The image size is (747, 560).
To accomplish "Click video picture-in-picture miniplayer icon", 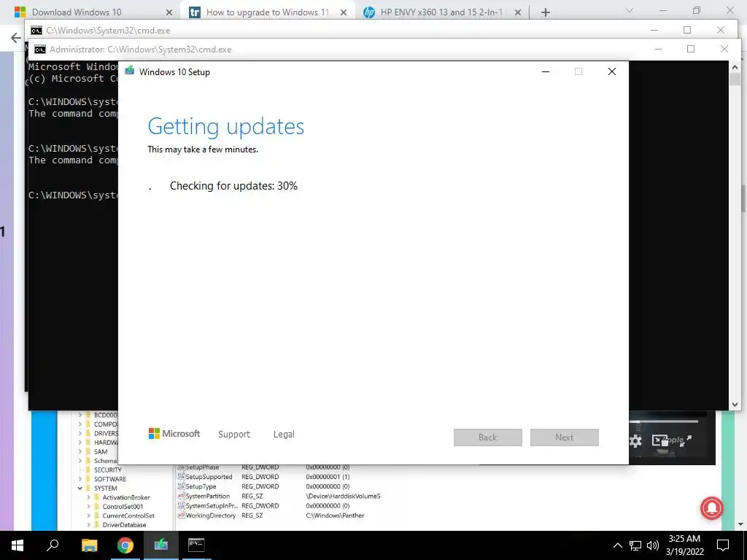I will pyautogui.click(x=659, y=441).
